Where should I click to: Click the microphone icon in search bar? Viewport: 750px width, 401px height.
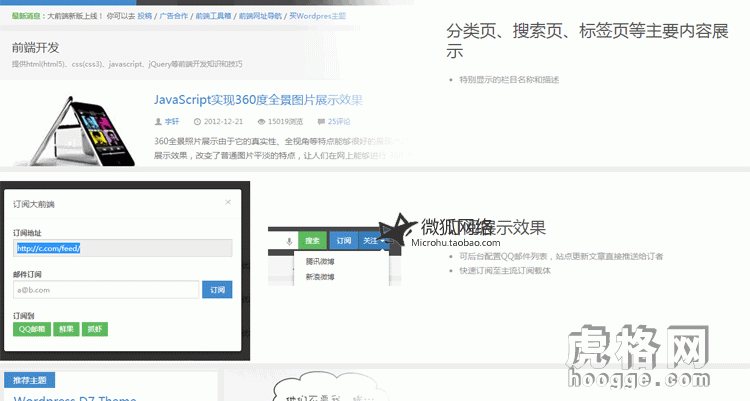click(289, 241)
